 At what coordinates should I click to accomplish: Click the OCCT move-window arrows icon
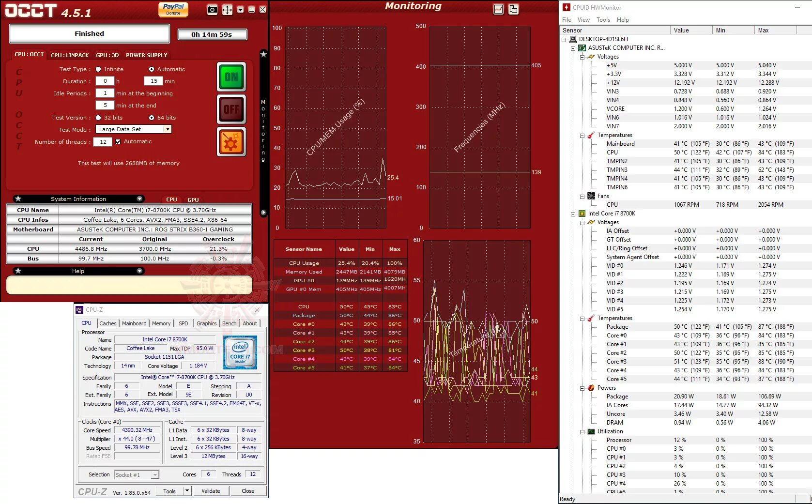click(x=227, y=10)
